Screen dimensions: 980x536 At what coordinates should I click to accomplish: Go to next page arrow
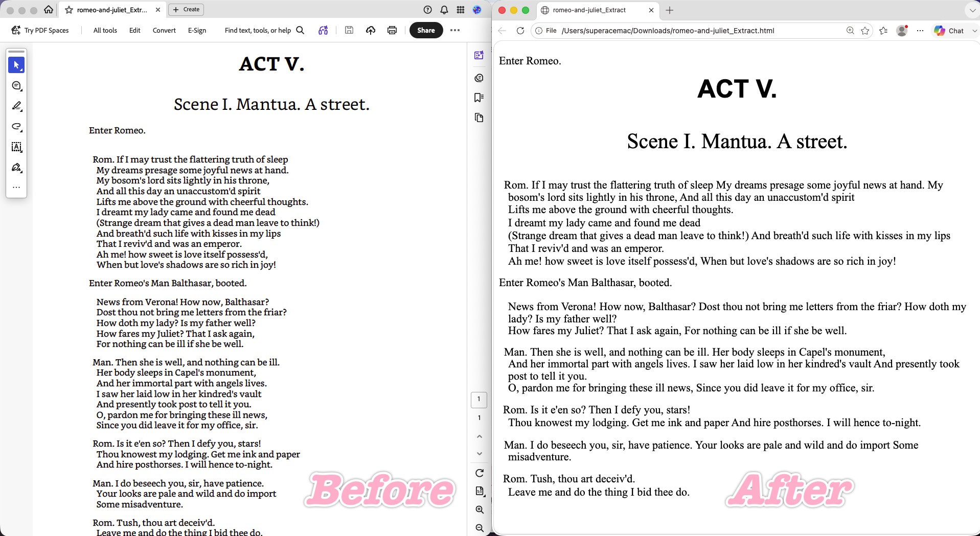click(x=480, y=454)
